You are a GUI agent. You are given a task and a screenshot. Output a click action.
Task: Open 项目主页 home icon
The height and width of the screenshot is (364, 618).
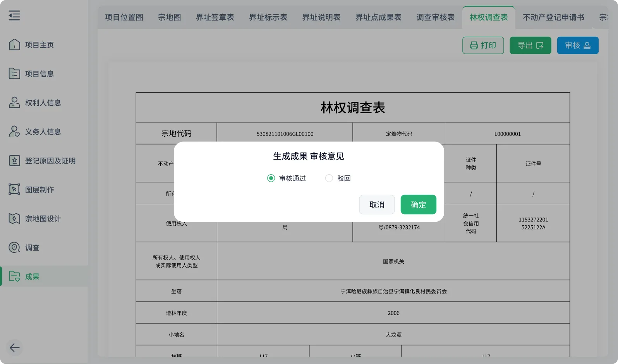[14, 45]
